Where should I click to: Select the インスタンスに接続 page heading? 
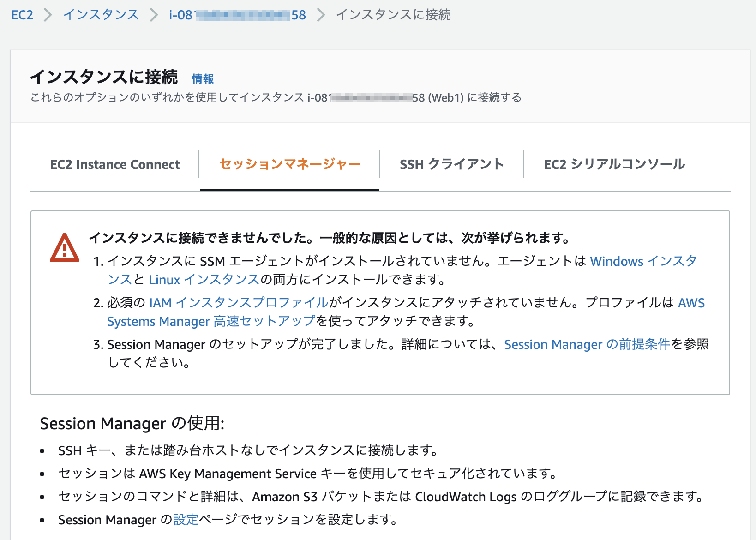pyautogui.click(x=104, y=78)
